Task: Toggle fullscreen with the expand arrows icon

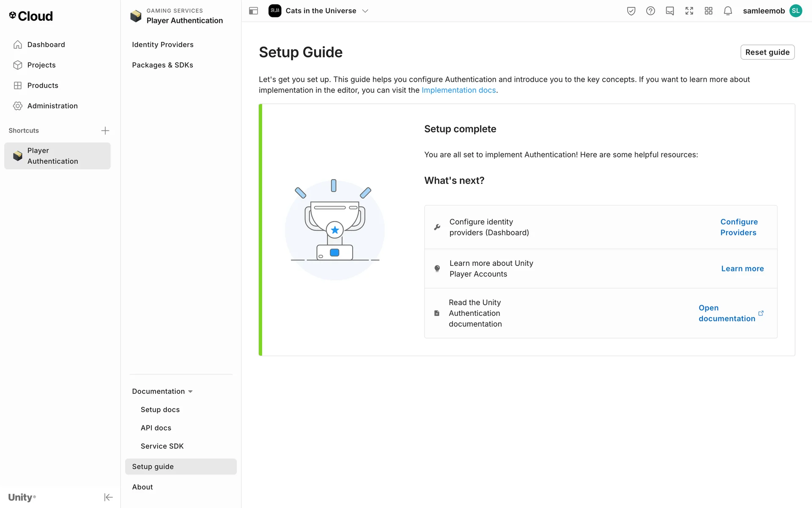Action: [689, 11]
